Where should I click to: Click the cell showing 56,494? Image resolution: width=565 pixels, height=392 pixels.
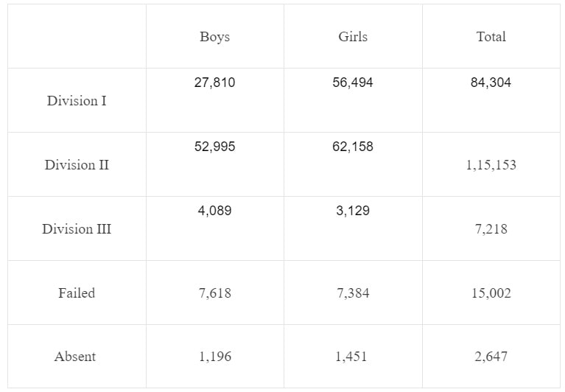click(353, 83)
